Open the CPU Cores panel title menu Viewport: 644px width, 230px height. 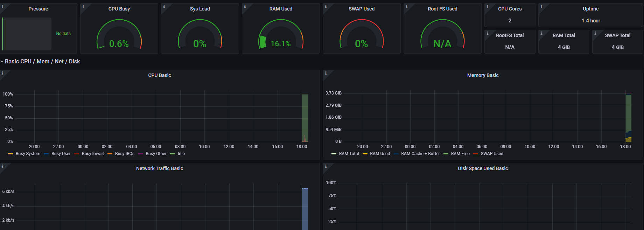(510, 9)
